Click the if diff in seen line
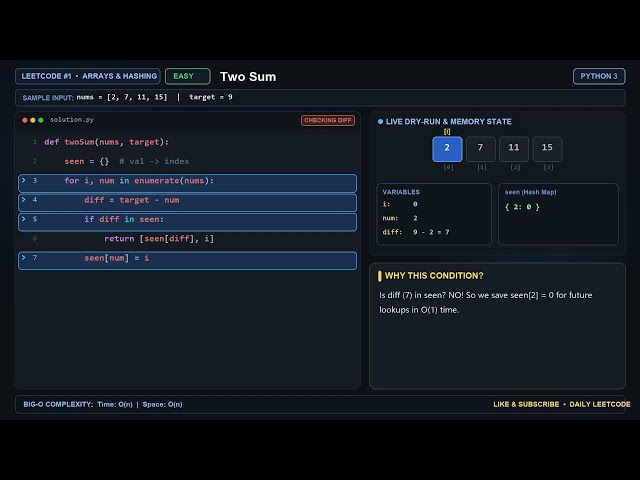The height and width of the screenshot is (480, 640). coord(187,222)
